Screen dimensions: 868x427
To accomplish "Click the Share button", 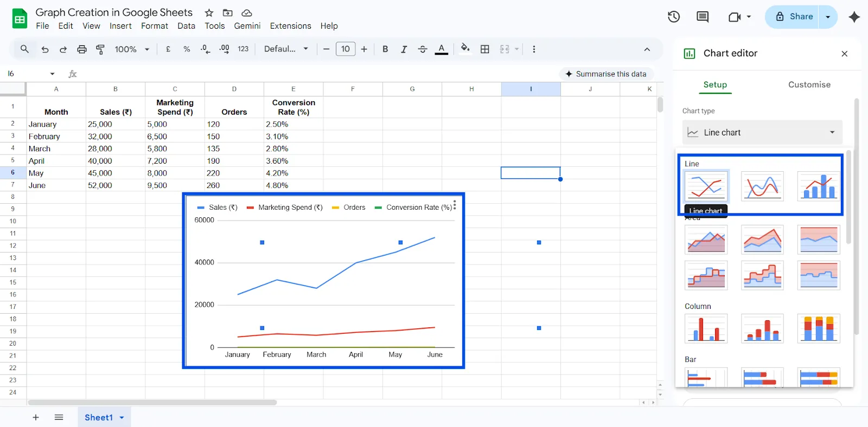I will point(794,17).
